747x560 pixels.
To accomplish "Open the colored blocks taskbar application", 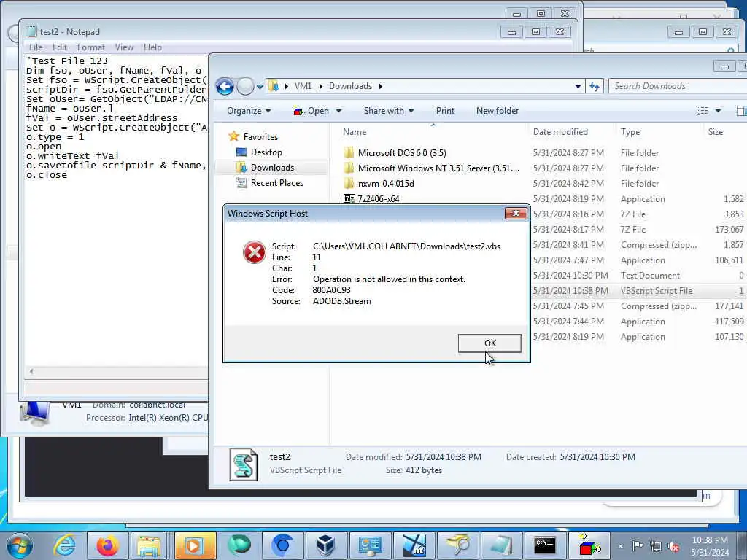I will (589, 545).
